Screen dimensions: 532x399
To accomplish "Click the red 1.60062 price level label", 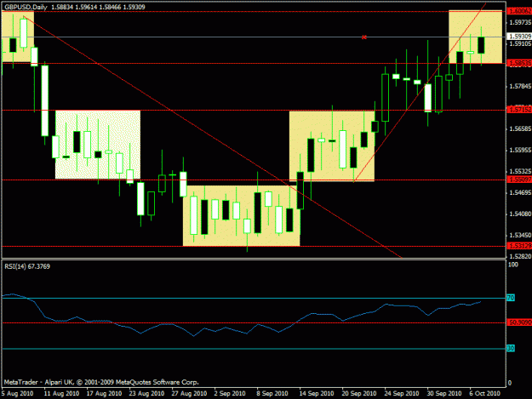I will [519, 11].
